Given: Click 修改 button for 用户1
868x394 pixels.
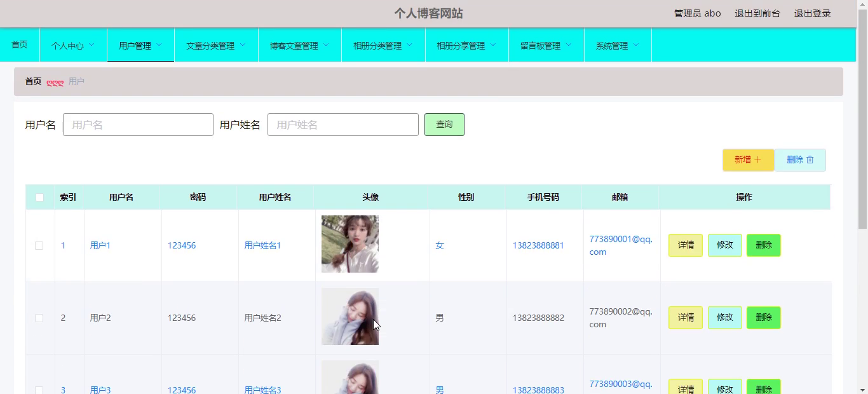Looking at the screenshot, I should point(725,245).
